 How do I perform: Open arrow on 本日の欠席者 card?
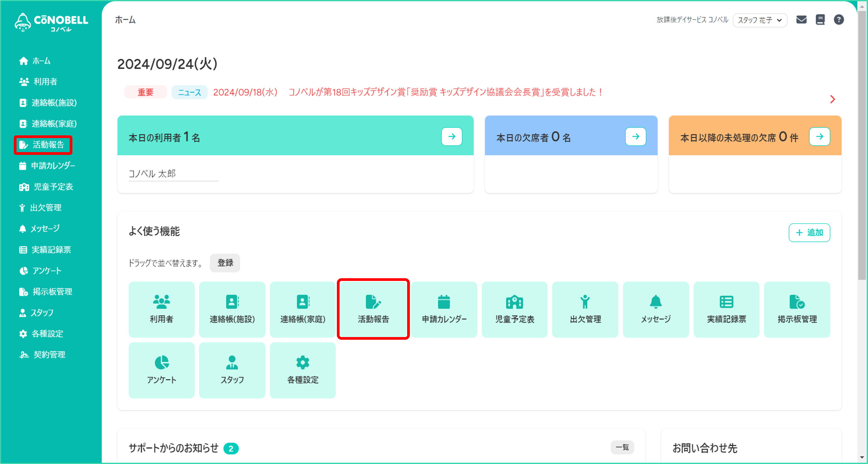click(x=636, y=136)
